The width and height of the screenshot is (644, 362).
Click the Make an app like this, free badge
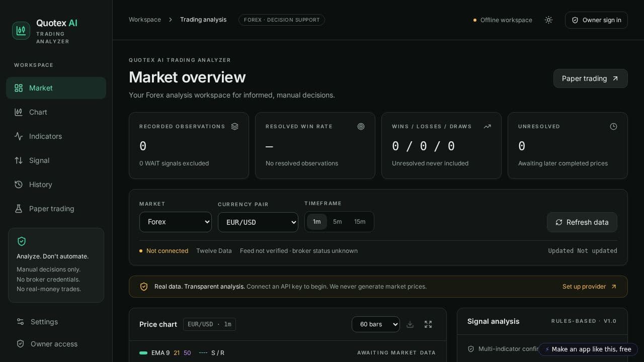pyautogui.click(x=588, y=349)
